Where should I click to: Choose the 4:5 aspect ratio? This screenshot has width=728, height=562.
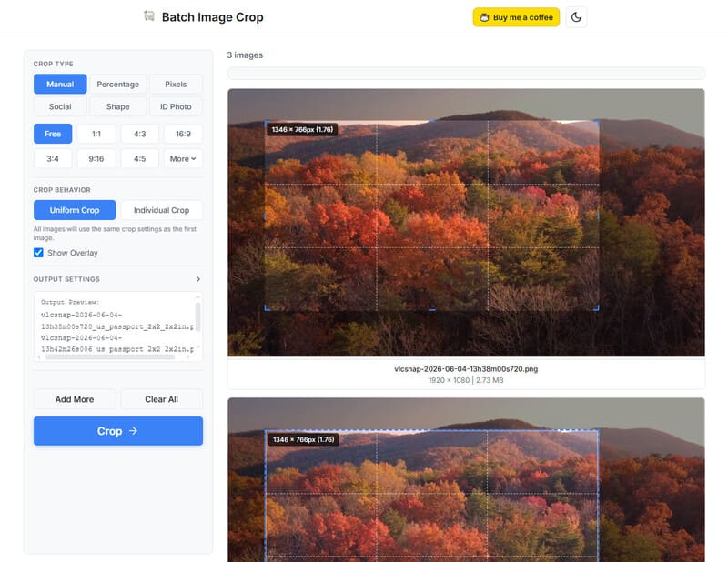pyautogui.click(x=140, y=159)
